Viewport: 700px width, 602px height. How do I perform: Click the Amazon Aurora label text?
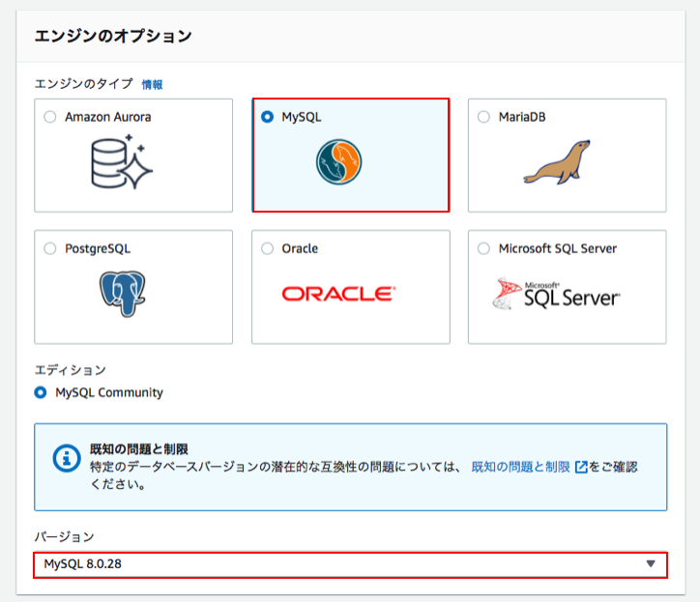click(108, 117)
